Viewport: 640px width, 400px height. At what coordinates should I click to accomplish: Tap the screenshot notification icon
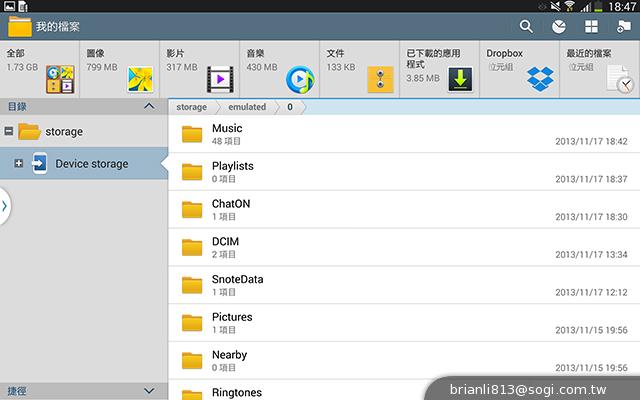9,6
